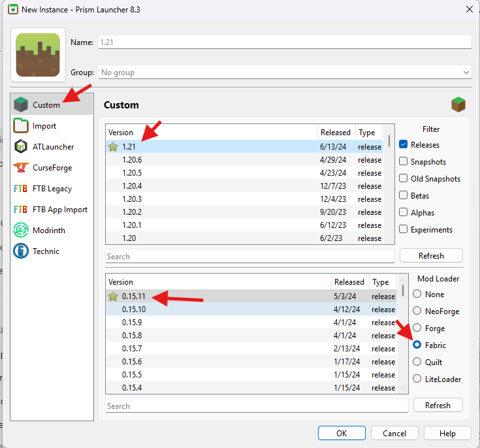Select the Minecraft 1.20 row
Image resolution: width=480 pixels, height=448 pixels.
pyautogui.click(x=245, y=238)
